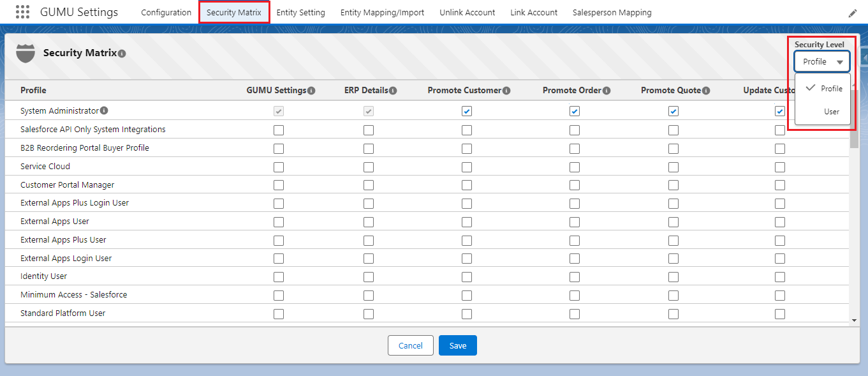Click info icon beside GUMU Settings column
868x376 pixels.
311,91
